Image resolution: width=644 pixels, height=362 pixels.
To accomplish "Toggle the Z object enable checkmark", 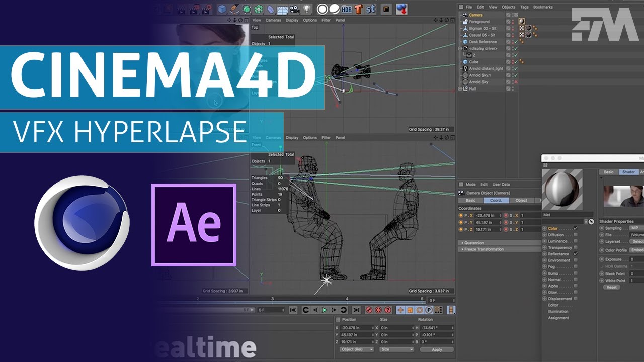I will 516,55.
